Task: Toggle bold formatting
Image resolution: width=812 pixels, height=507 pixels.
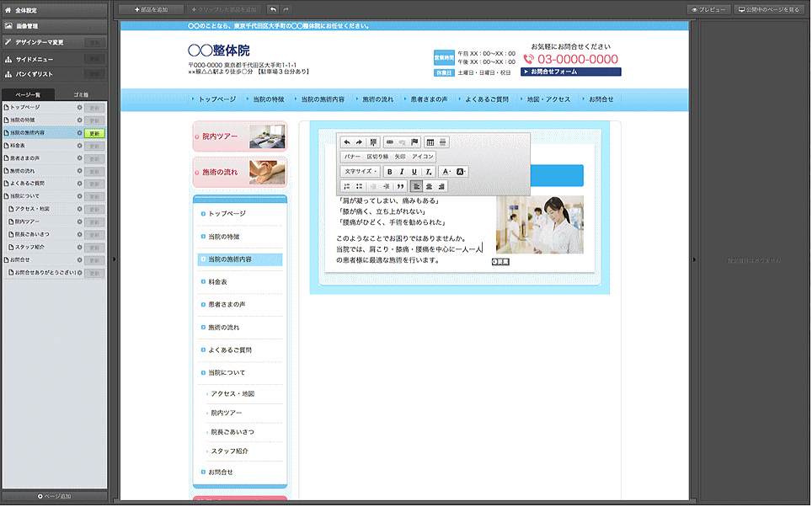Action: (389, 172)
